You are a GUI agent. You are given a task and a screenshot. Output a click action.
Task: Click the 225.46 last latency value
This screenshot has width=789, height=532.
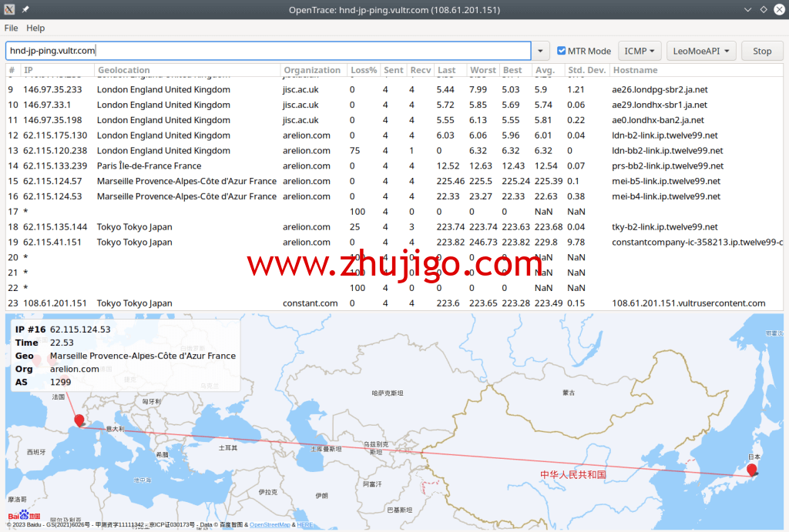click(x=450, y=181)
